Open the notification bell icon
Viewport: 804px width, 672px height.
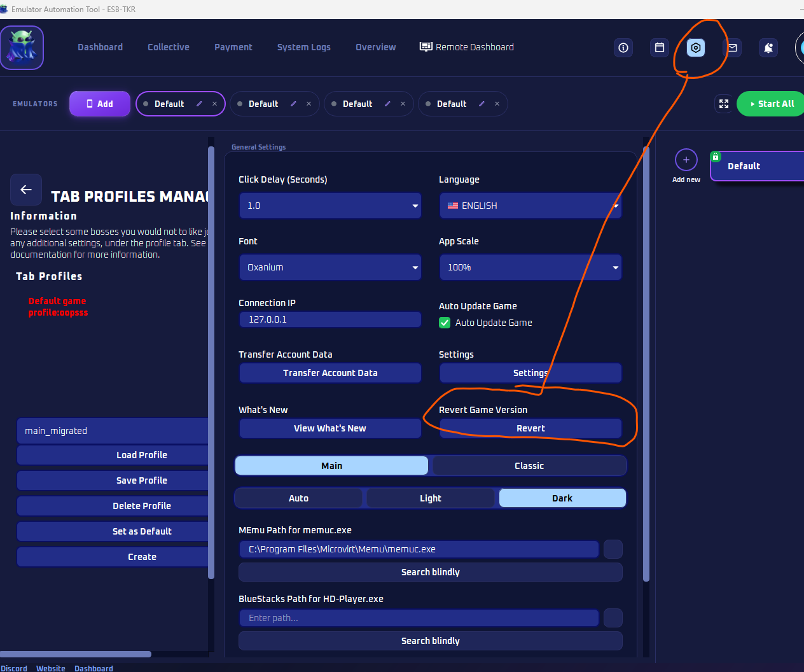pos(768,48)
